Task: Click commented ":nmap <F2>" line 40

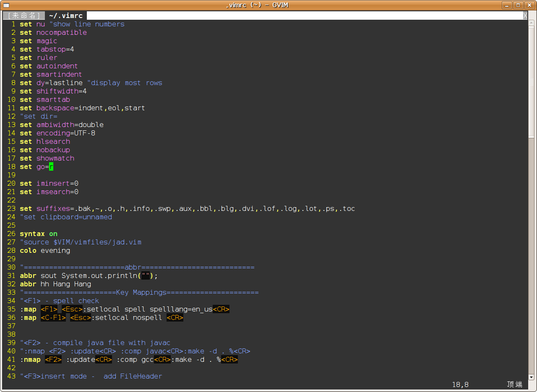Action: (x=135, y=351)
